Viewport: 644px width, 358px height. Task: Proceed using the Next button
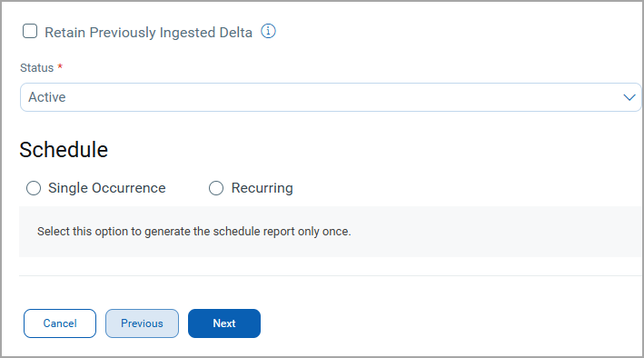(x=224, y=323)
